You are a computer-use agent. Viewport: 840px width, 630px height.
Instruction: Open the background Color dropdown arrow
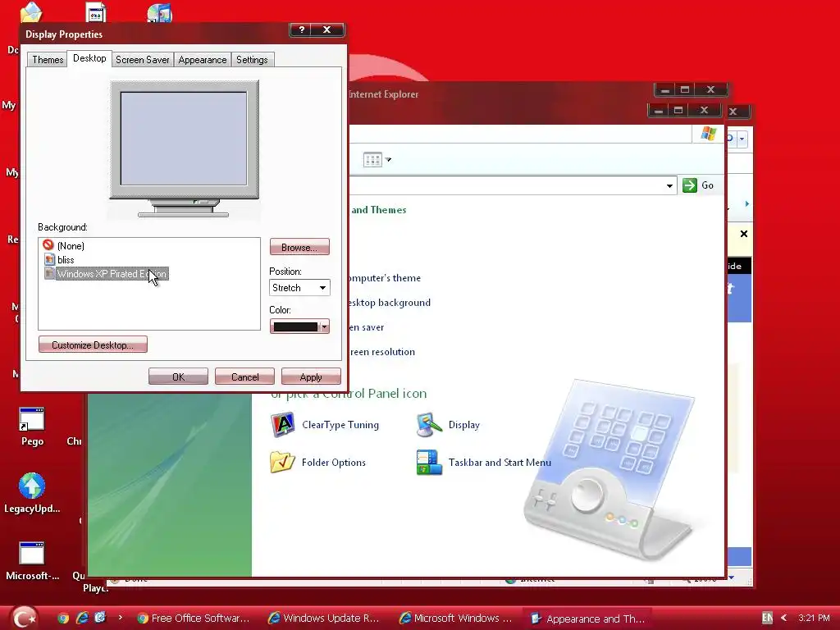pyautogui.click(x=324, y=326)
